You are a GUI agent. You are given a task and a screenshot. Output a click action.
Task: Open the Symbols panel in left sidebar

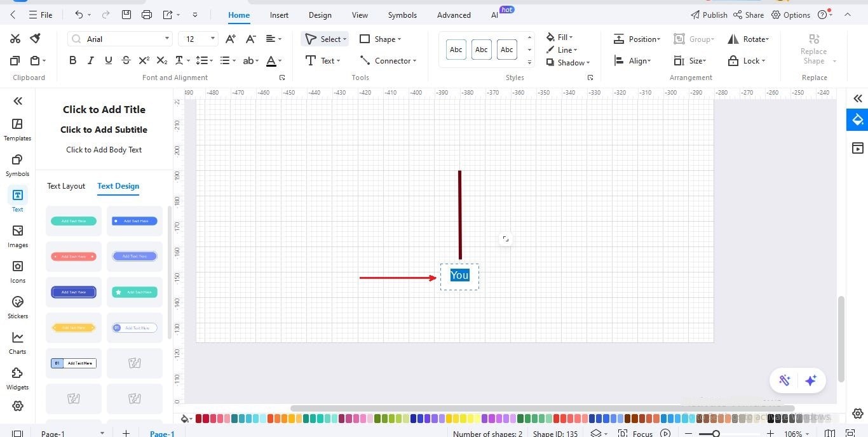pyautogui.click(x=17, y=165)
